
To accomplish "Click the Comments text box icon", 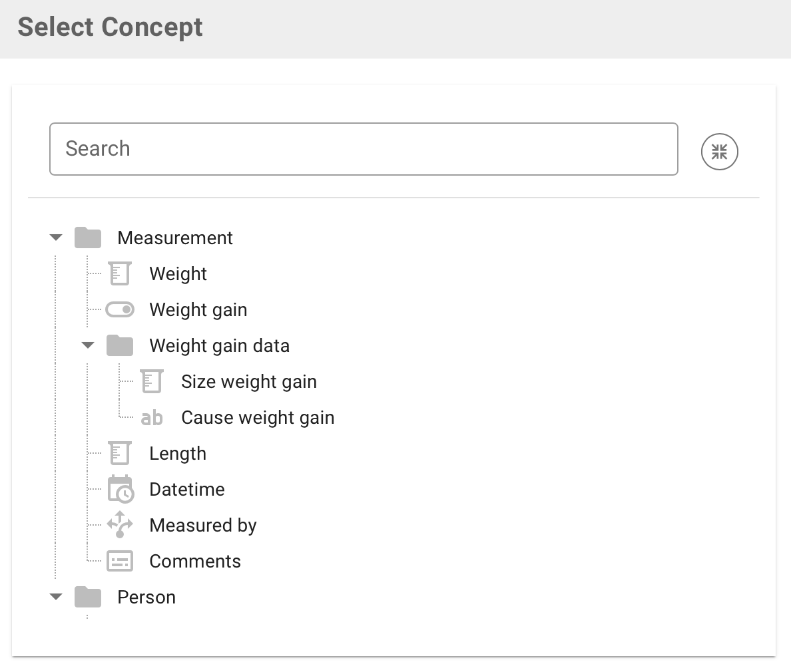I will point(120,561).
